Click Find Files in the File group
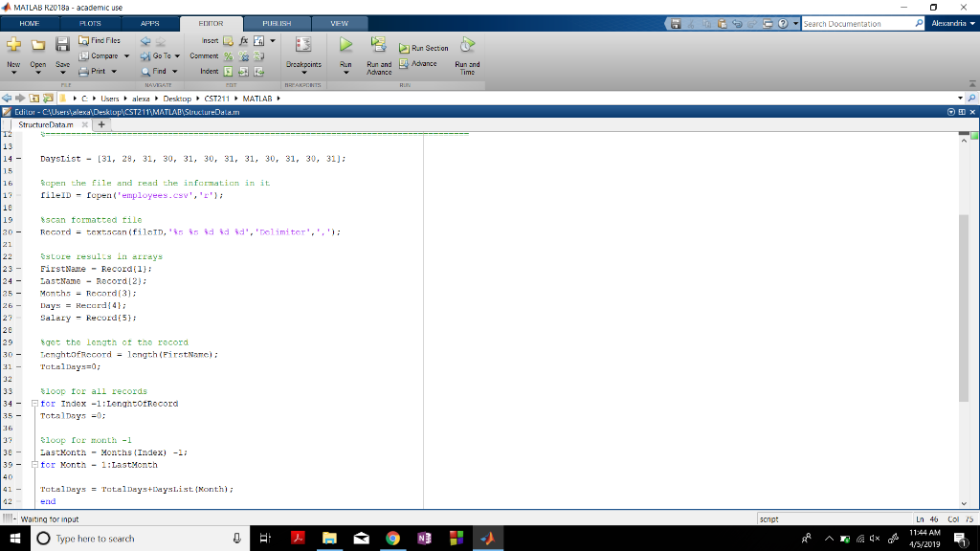 pyautogui.click(x=100, y=40)
